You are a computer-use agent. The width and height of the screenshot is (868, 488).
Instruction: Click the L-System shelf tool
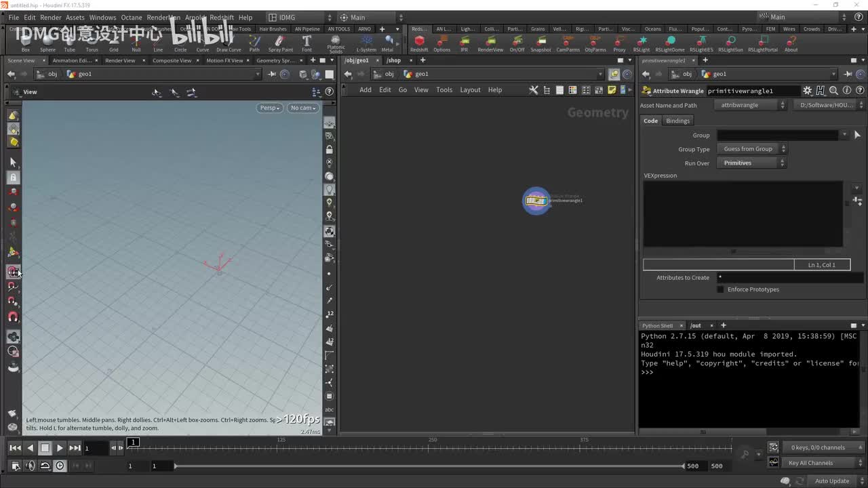pos(366,42)
